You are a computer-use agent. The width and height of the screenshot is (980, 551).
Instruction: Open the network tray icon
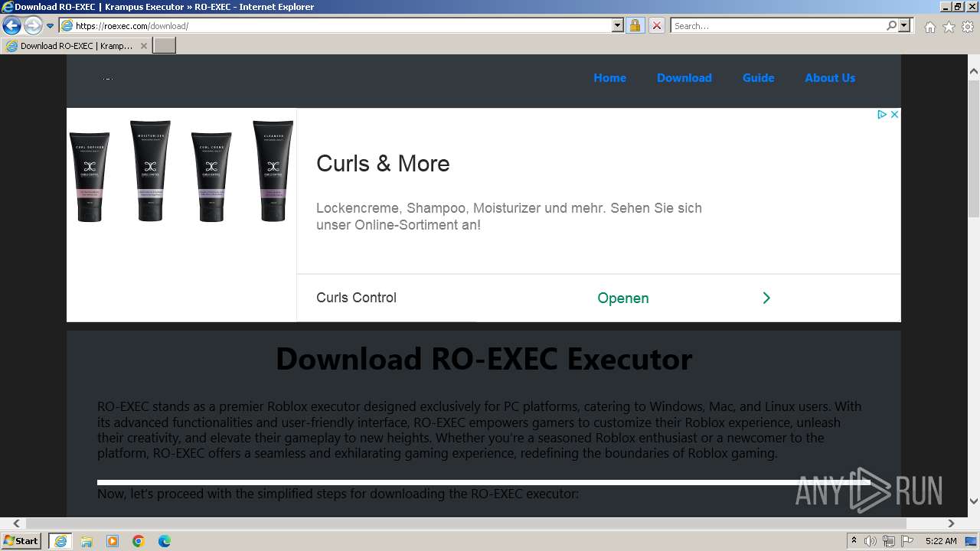889,541
